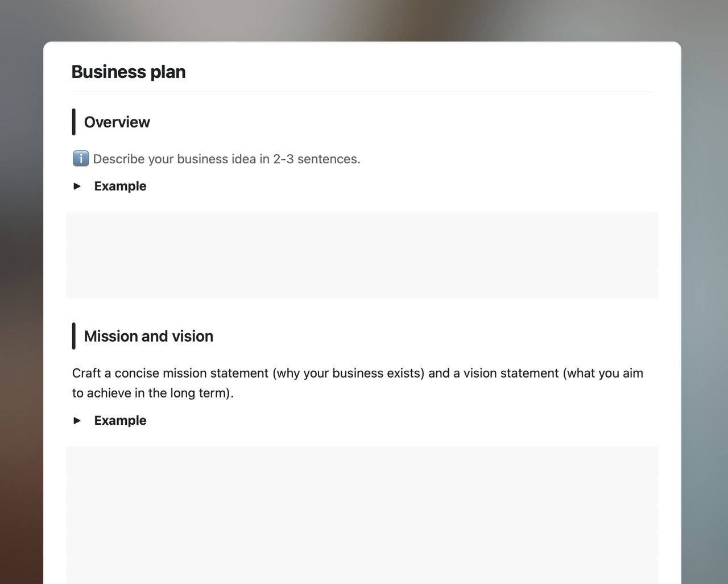This screenshot has height=584, width=728.
Task: Click the quote bar beside Overview
Action: pyautogui.click(x=74, y=122)
